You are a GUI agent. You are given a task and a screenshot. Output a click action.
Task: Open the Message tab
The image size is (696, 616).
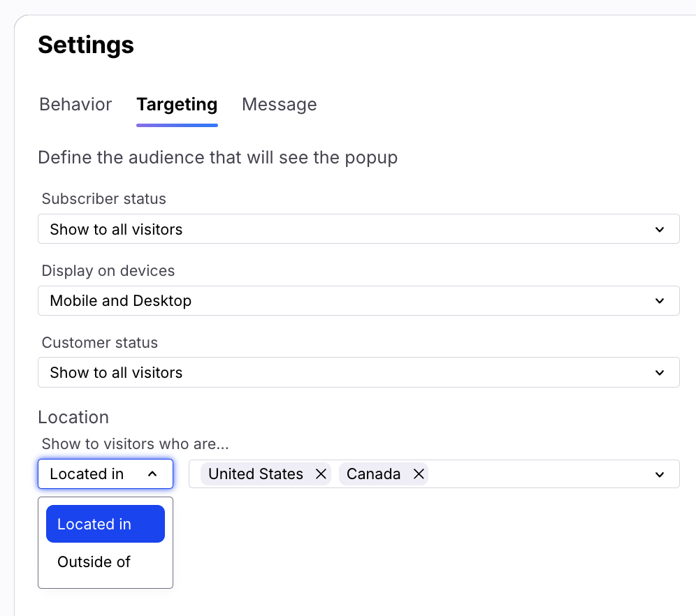(279, 105)
